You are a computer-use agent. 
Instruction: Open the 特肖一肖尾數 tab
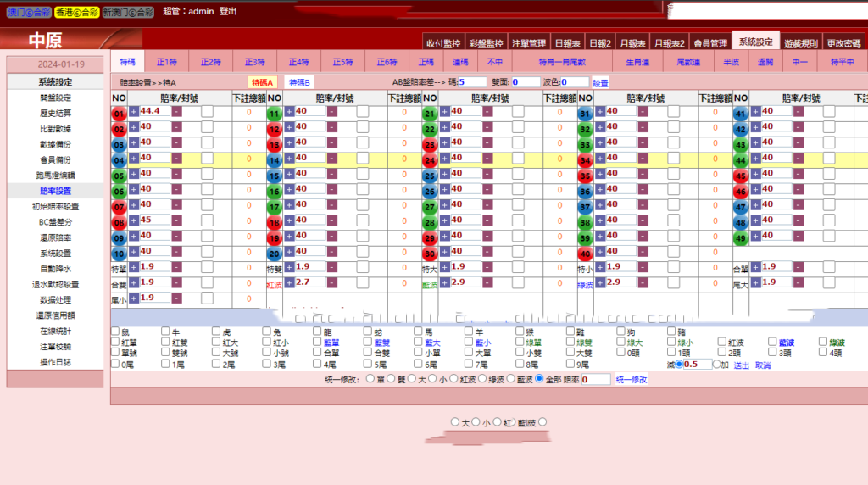(x=562, y=62)
